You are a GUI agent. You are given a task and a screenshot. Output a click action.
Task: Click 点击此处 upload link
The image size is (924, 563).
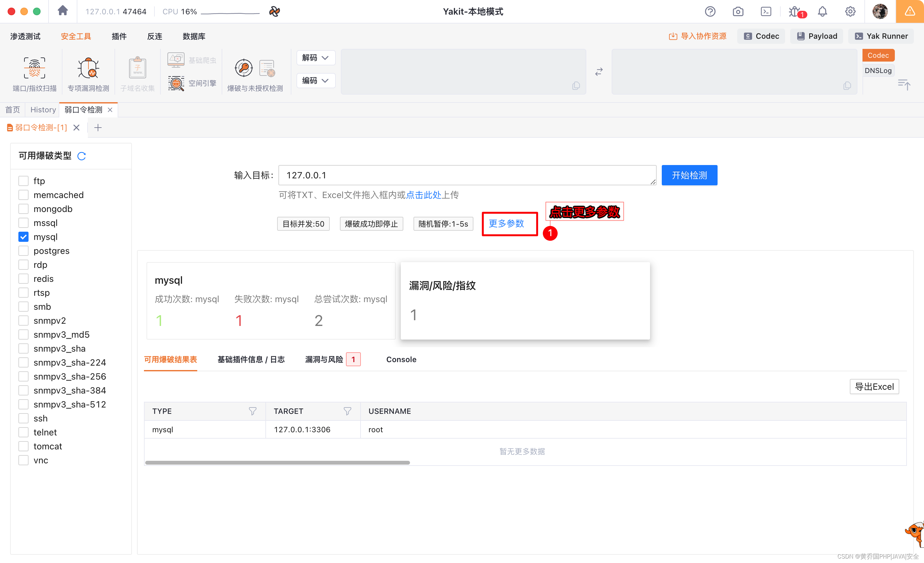coord(423,195)
